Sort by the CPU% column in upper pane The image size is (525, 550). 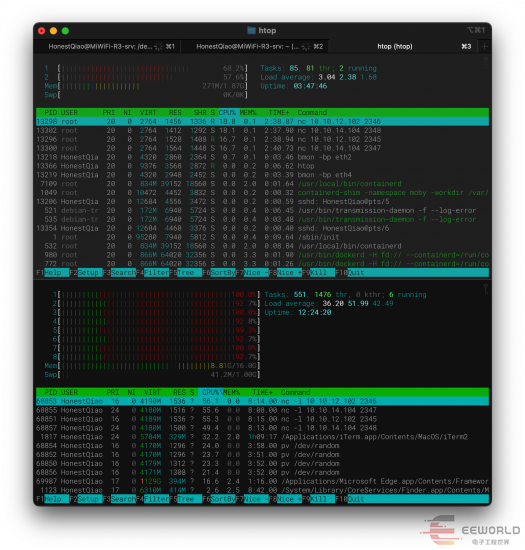tap(227, 113)
